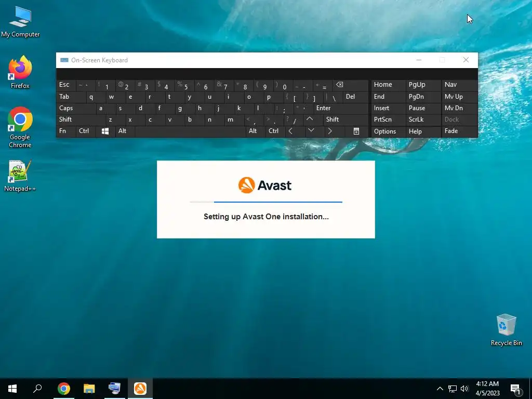Minimize the On-Screen Keyboard window
This screenshot has width=532, height=399.
click(x=419, y=60)
